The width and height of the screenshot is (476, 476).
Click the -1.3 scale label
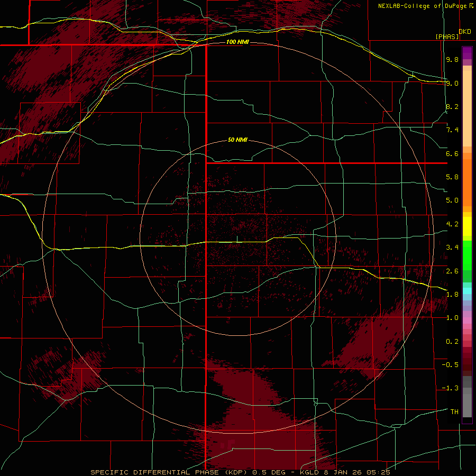pyautogui.click(x=450, y=388)
